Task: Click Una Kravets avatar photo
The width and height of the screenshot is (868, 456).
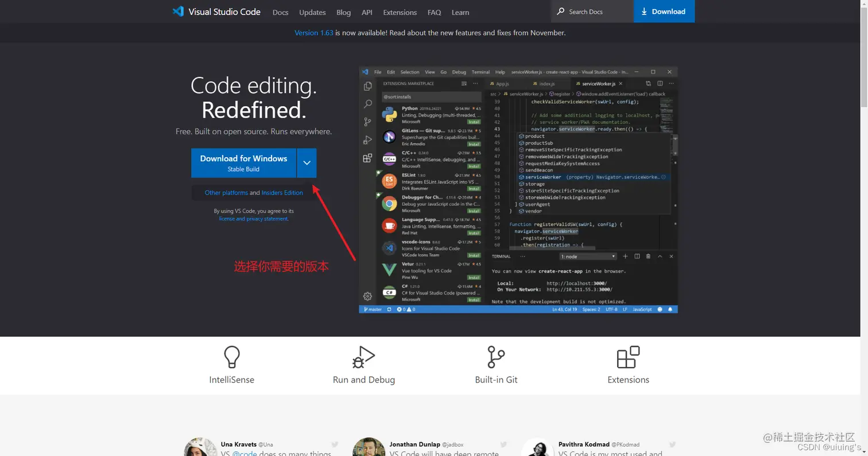Action: (201, 447)
